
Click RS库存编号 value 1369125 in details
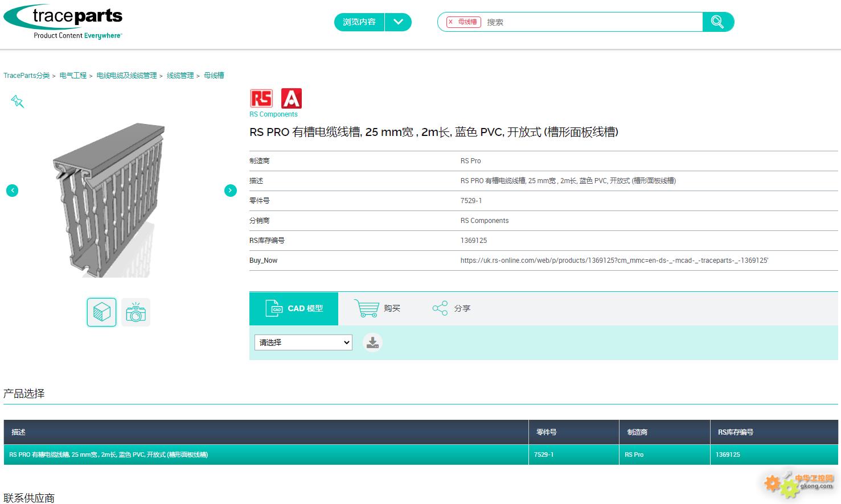point(474,241)
